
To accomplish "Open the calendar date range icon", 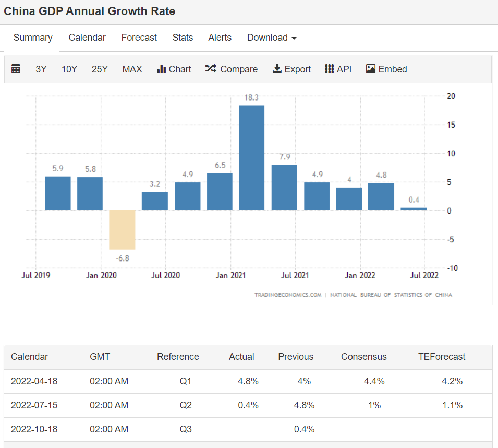I will pyautogui.click(x=16, y=69).
